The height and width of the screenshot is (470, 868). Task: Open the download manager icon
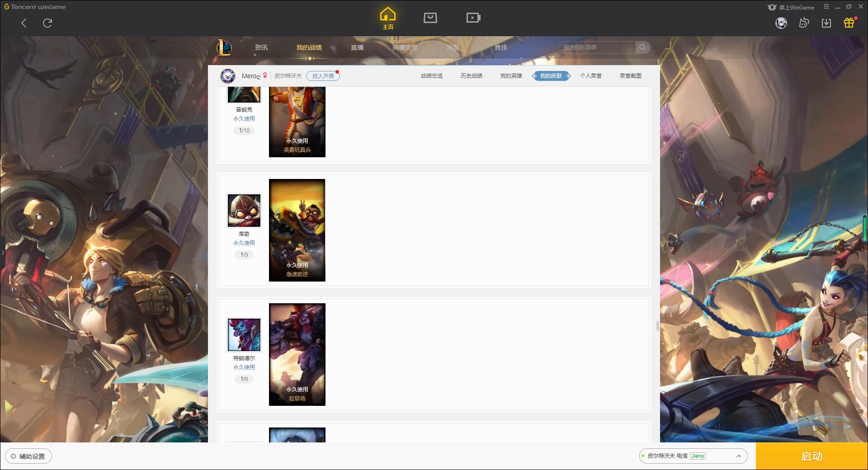tap(826, 23)
